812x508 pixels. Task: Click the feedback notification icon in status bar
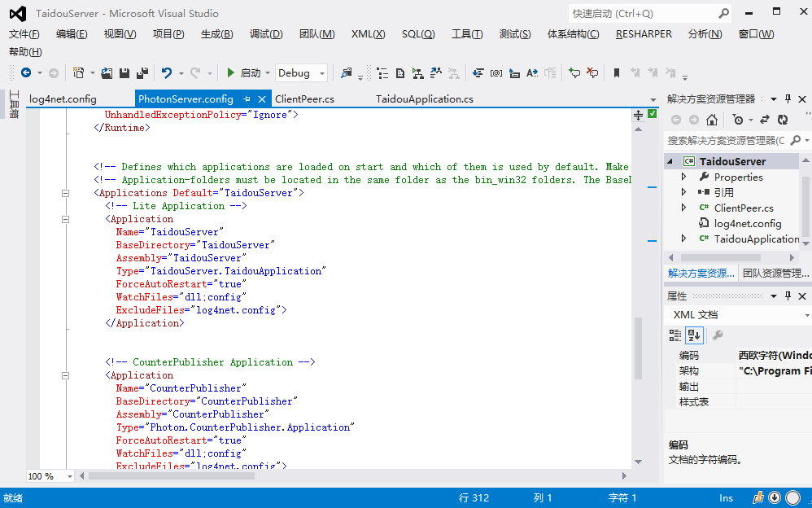(757, 497)
